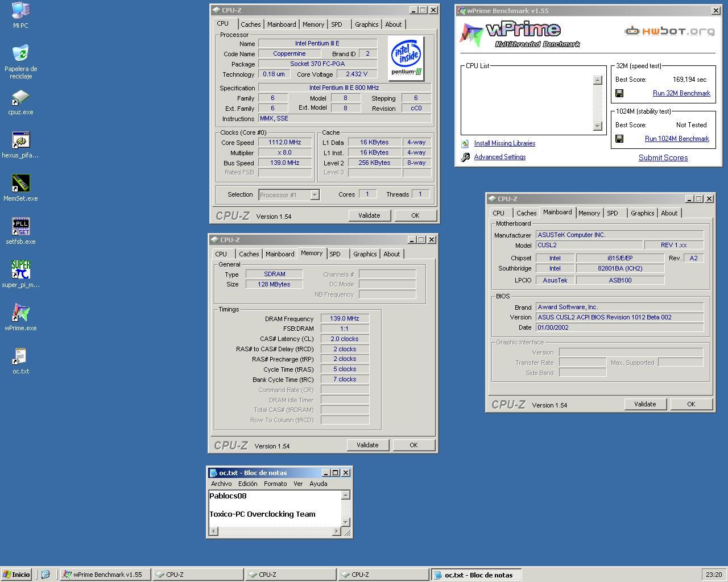Click scroll right arrow in oc.txt Notepad
728x582 pixels.
tap(336, 531)
